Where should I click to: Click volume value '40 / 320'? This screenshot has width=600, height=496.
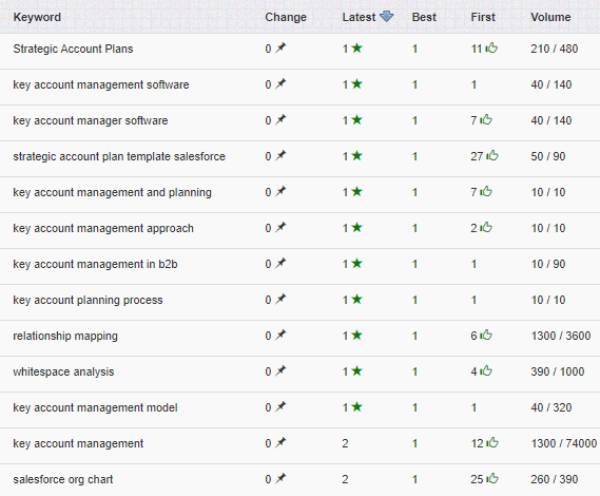tap(551, 408)
